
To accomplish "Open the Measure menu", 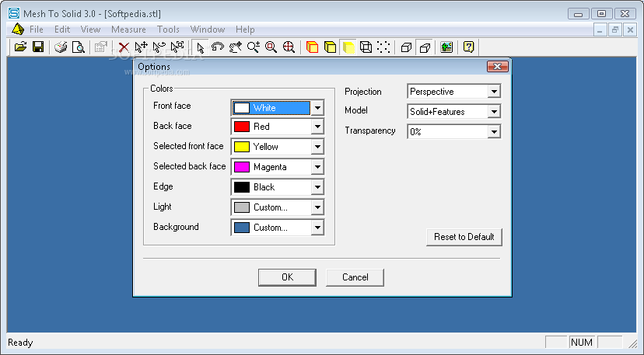I will coord(128,30).
